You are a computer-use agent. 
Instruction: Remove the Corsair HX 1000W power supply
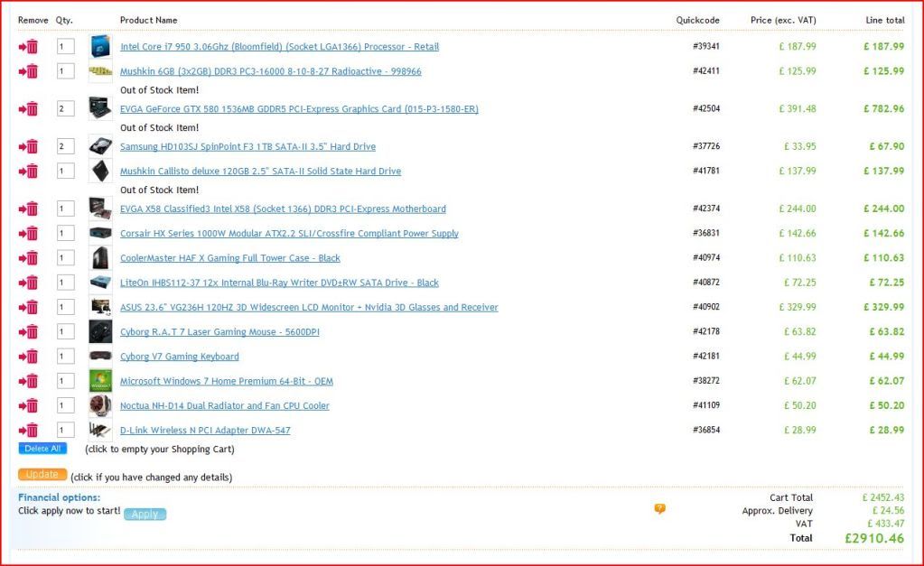28,234
